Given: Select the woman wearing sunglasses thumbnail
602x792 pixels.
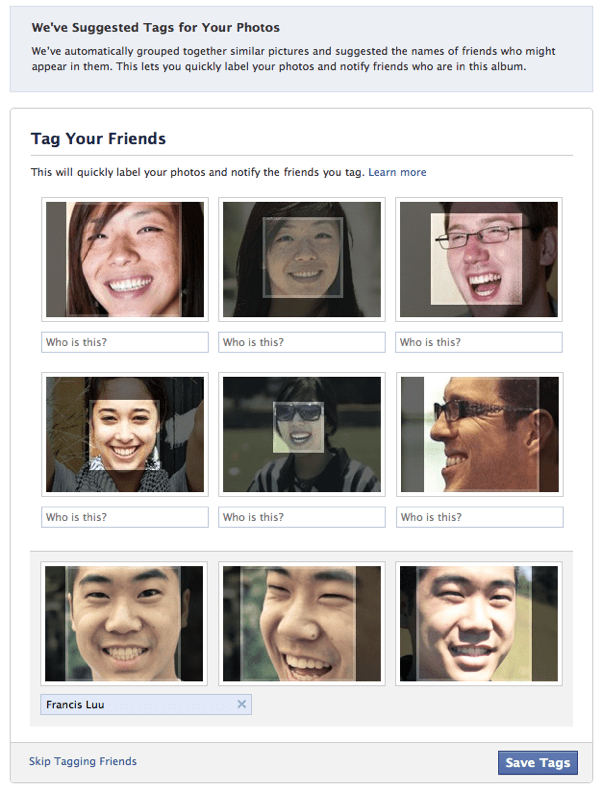Looking at the screenshot, I should [x=302, y=434].
